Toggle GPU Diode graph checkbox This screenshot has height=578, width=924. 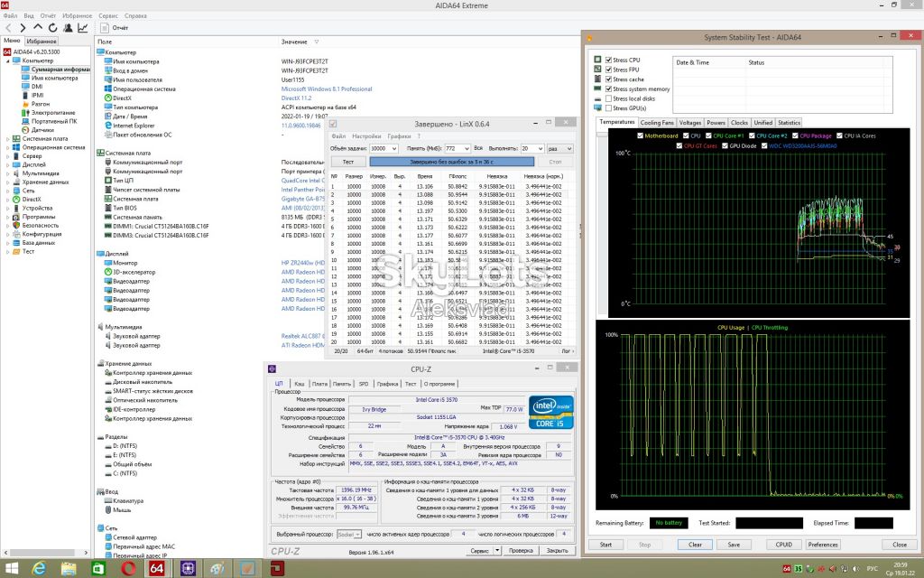pos(725,145)
